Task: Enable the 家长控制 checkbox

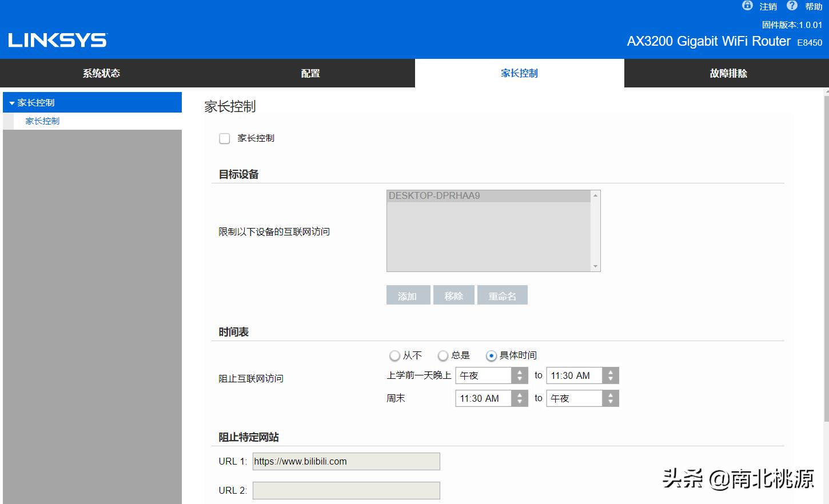Action: coord(224,138)
